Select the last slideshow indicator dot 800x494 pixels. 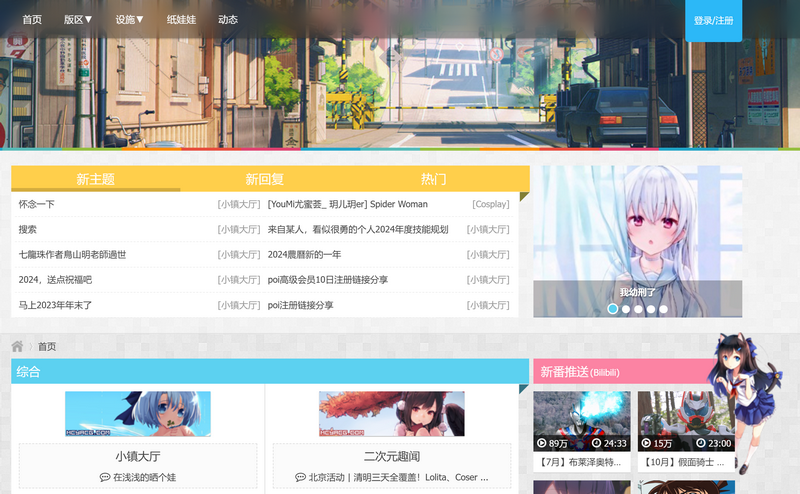click(x=663, y=309)
